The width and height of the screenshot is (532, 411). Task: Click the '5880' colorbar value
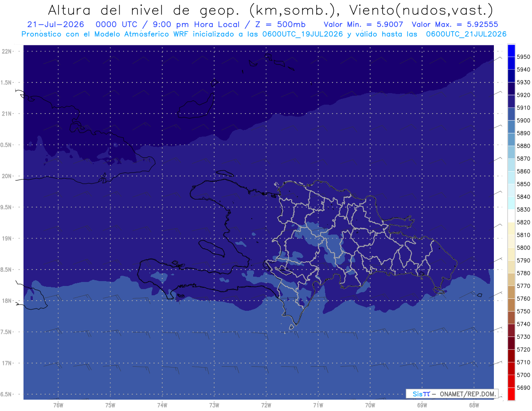524,146
